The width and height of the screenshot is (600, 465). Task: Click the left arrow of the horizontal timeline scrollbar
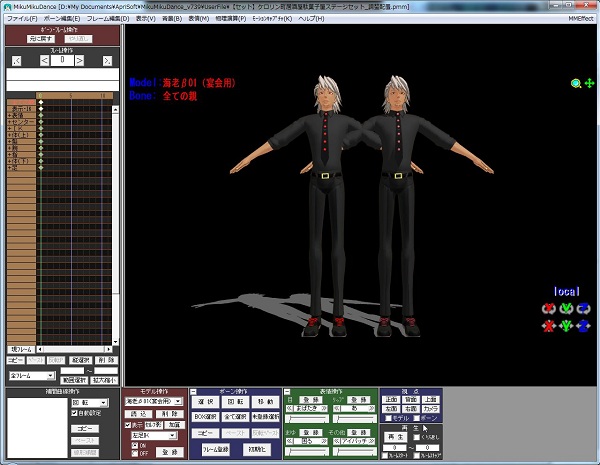(40, 349)
